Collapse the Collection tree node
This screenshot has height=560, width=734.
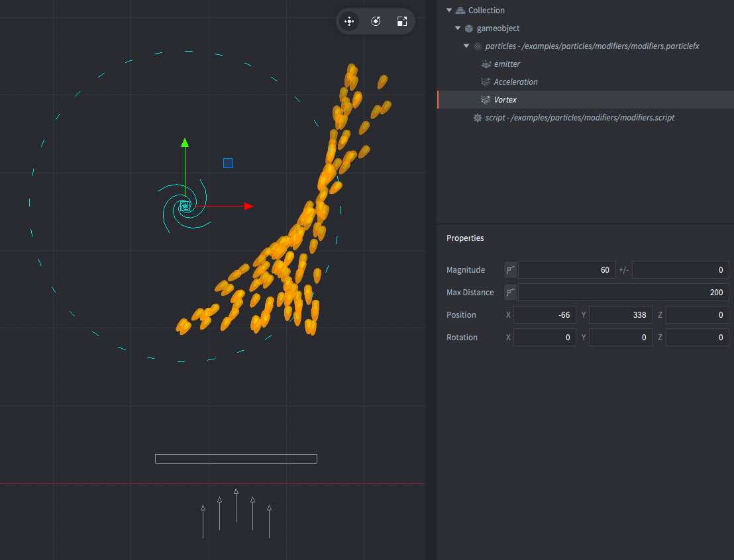pos(448,10)
